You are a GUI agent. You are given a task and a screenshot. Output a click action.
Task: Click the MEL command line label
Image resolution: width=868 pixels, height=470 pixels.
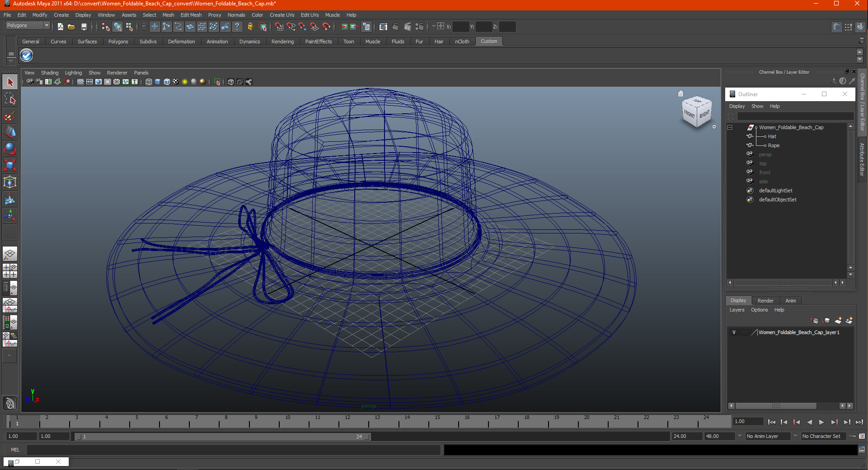coord(15,450)
